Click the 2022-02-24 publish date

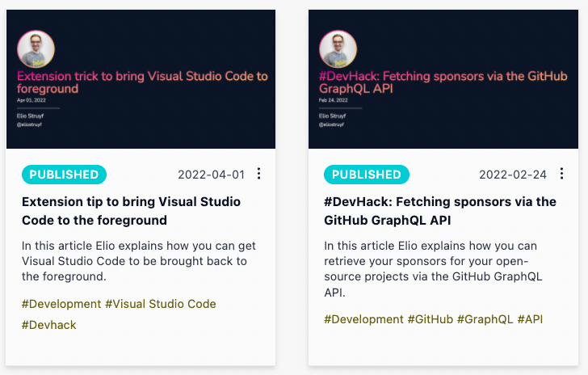513,175
